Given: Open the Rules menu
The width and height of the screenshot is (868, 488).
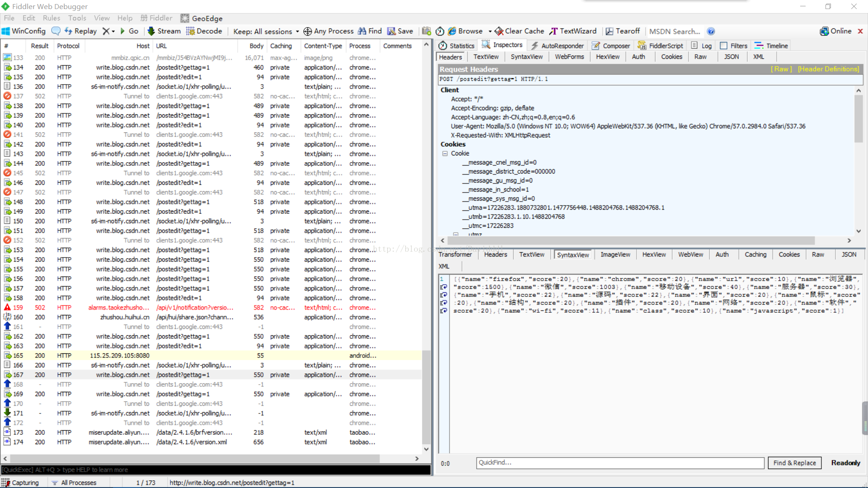Looking at the screenshot, I should click(x=52, y=18).
